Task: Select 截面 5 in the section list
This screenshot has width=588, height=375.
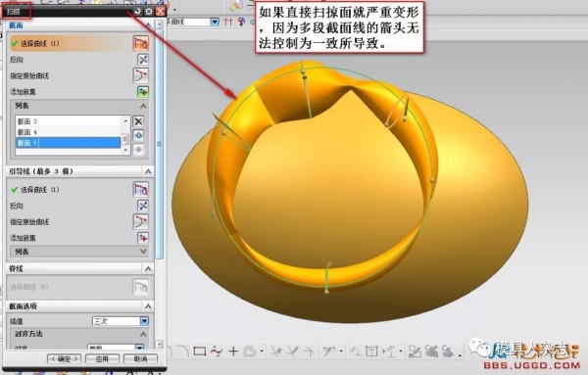Action: (68, 143)
